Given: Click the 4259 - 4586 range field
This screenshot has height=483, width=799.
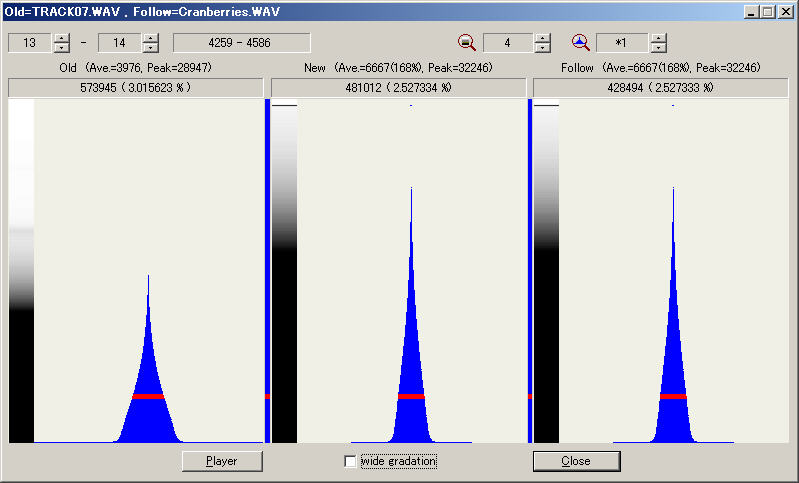Looking at the screenshot, I should [242, 43].
